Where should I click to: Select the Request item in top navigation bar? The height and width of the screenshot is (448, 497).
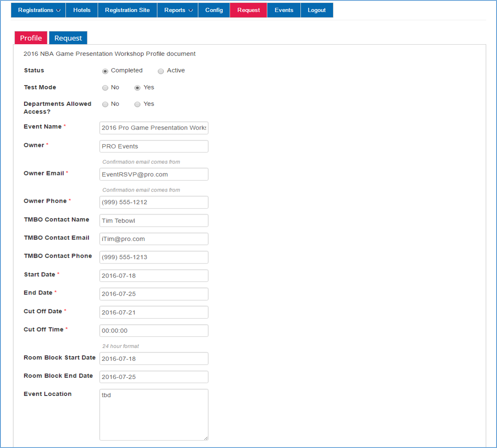[249, 10]
